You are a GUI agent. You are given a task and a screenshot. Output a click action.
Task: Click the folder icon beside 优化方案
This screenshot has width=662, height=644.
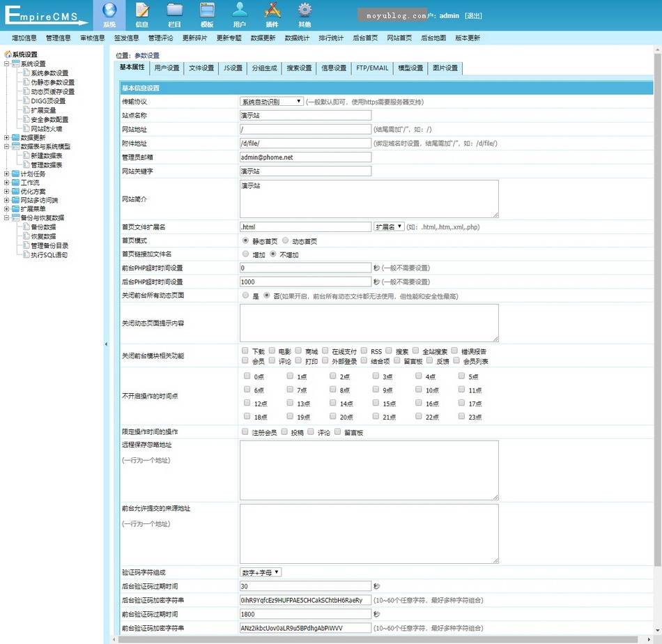pos(15,191)
